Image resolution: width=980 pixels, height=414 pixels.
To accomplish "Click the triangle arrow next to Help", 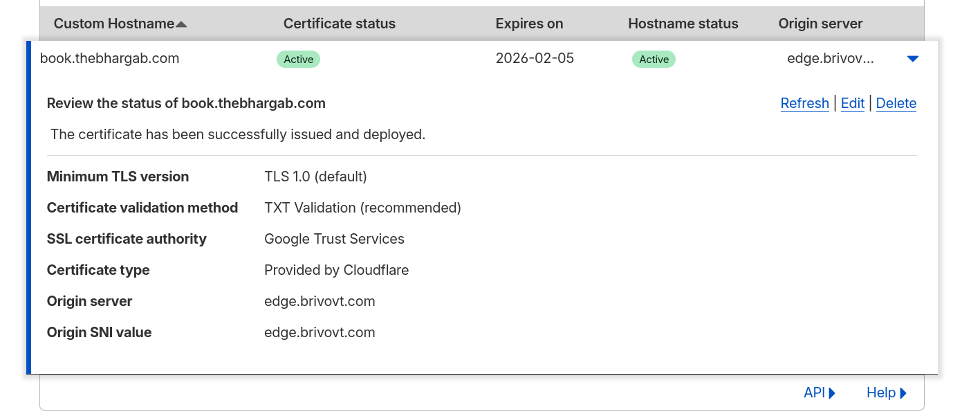I will click(903, 393).
